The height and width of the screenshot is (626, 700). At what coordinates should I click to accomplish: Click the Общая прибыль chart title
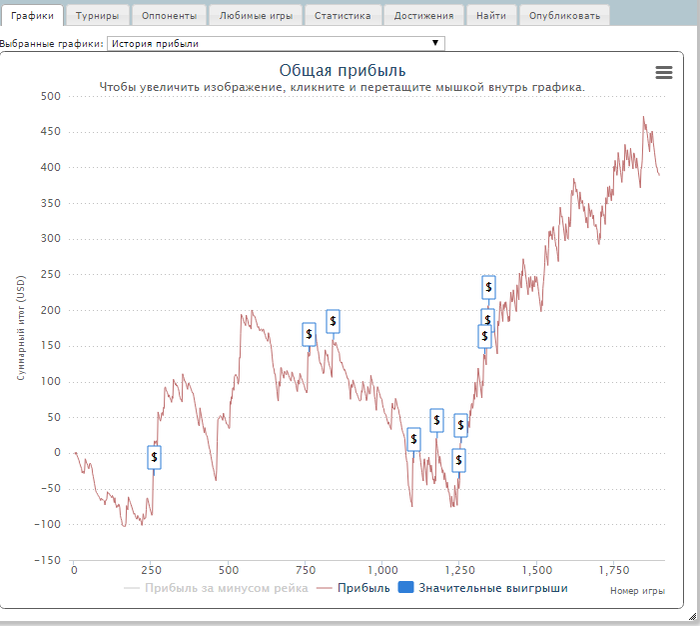tap(342, 71)
